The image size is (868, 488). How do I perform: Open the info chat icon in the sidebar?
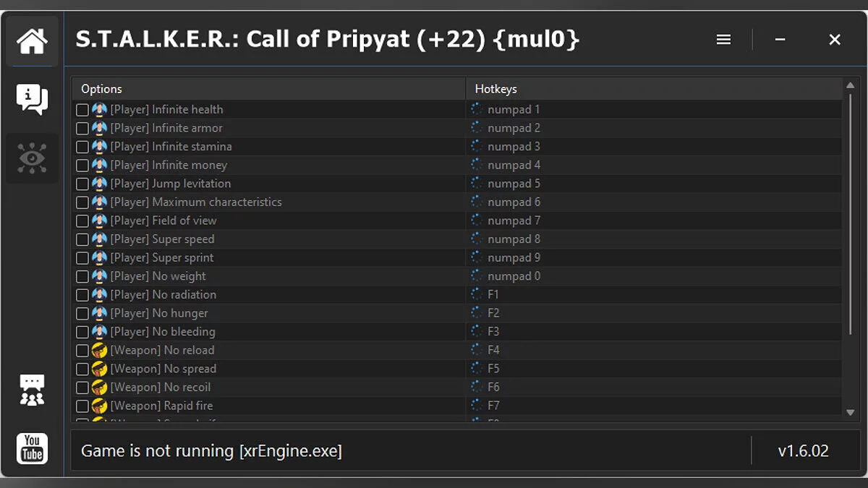pos(32,98)
